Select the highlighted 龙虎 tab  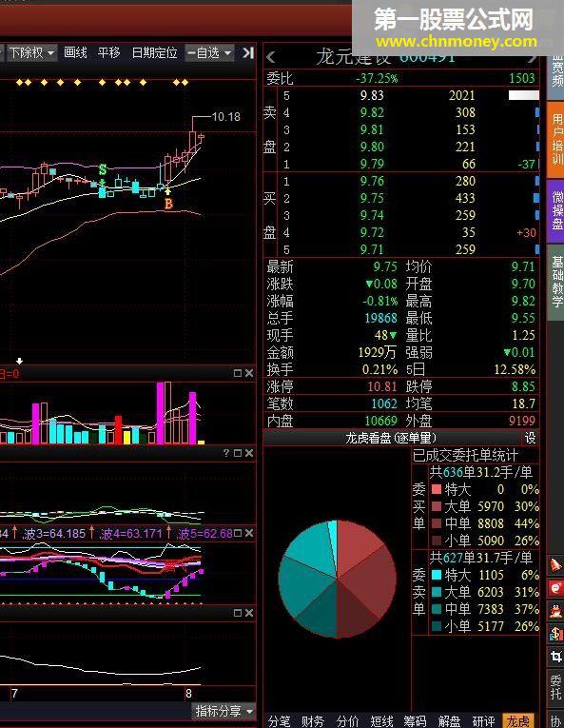pos(518,721)
